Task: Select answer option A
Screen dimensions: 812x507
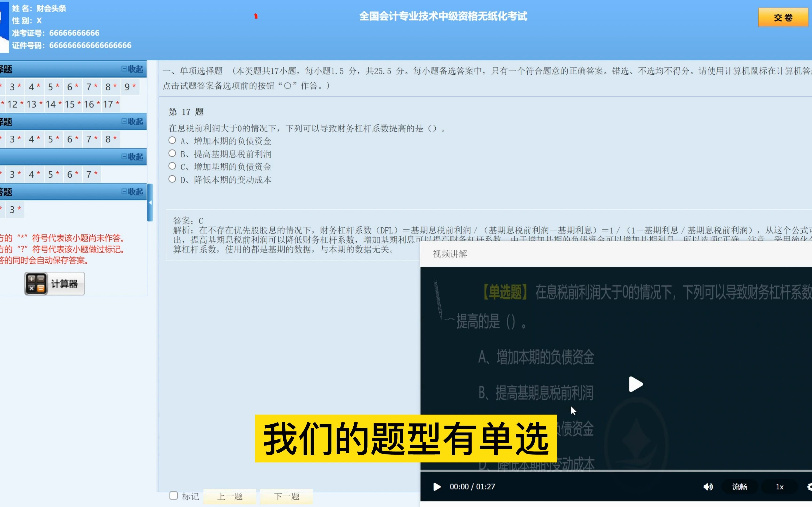Action: tap(172, 140)
